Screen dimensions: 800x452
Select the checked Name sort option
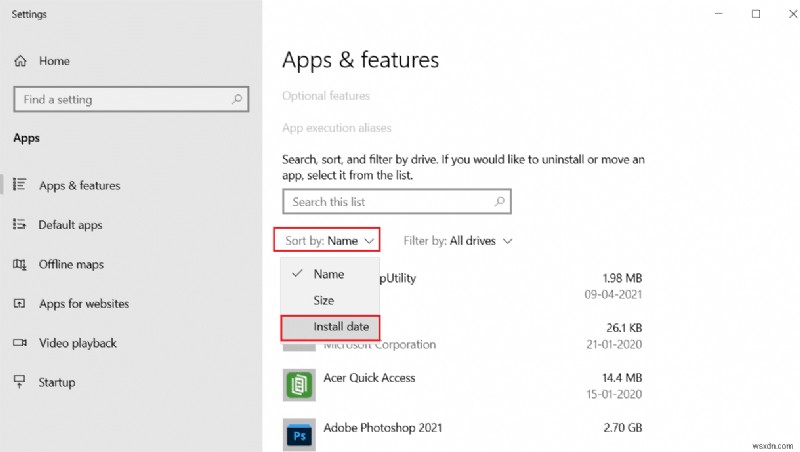(328, 274)
